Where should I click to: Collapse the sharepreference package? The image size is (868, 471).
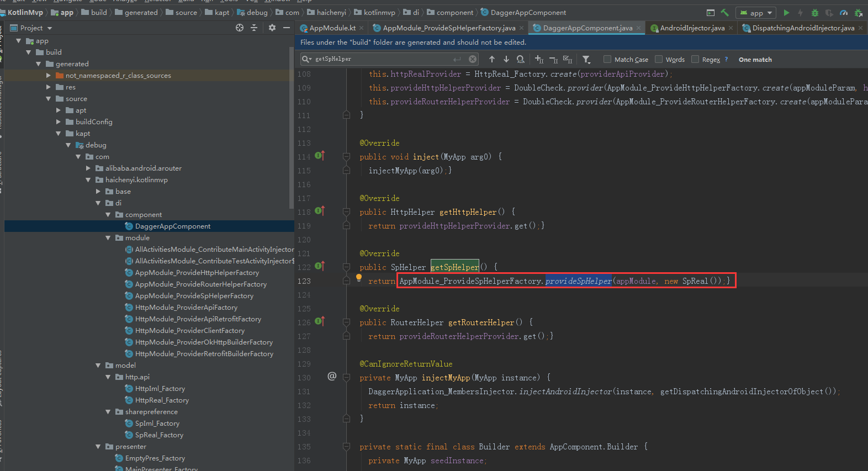coord(108,412)
